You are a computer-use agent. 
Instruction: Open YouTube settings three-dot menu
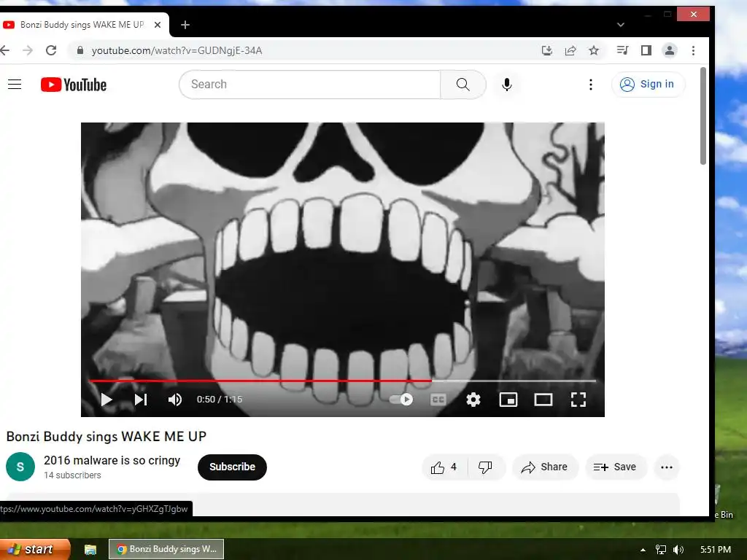pyautogui.click(x=591, y=85)
